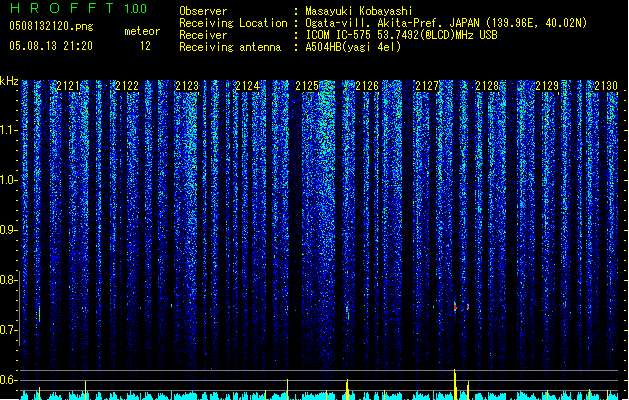Click the 'Observer' label
Viewport: 629px width, 400px height.
tap(203, 11)
